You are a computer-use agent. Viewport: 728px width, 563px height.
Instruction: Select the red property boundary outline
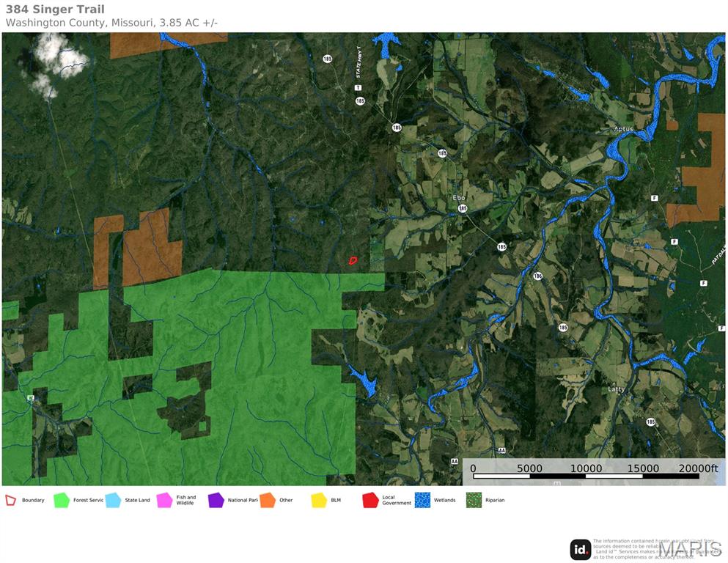coord(353,260)
